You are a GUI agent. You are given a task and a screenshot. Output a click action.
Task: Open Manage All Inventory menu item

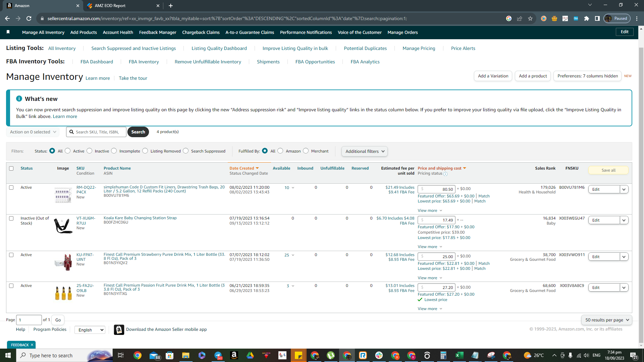(x=43, y=32)
